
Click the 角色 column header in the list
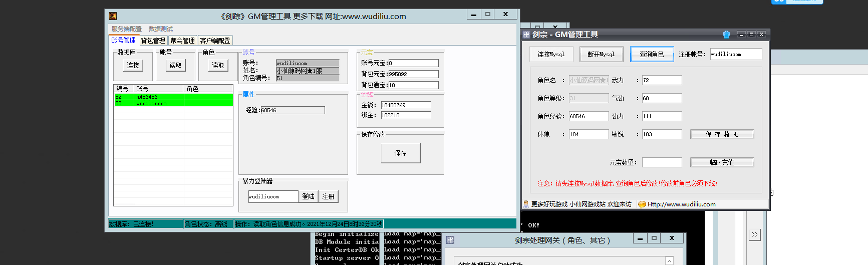[208, 89]
